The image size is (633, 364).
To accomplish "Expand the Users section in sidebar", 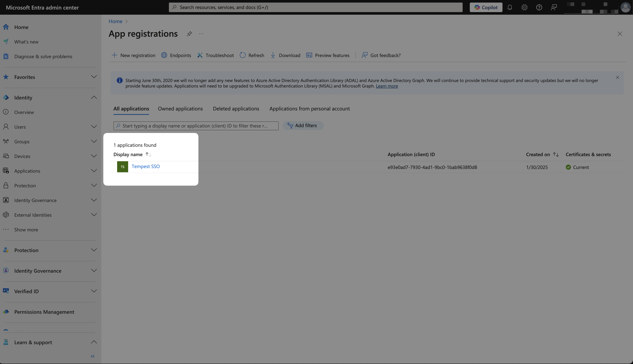I will pos(94,127).
